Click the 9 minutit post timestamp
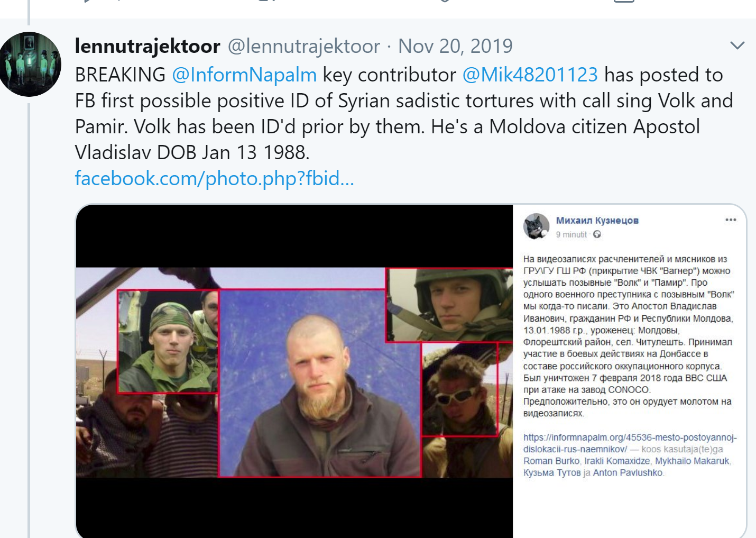The width and height of the screenshot is (756, 538). (571, 234)
